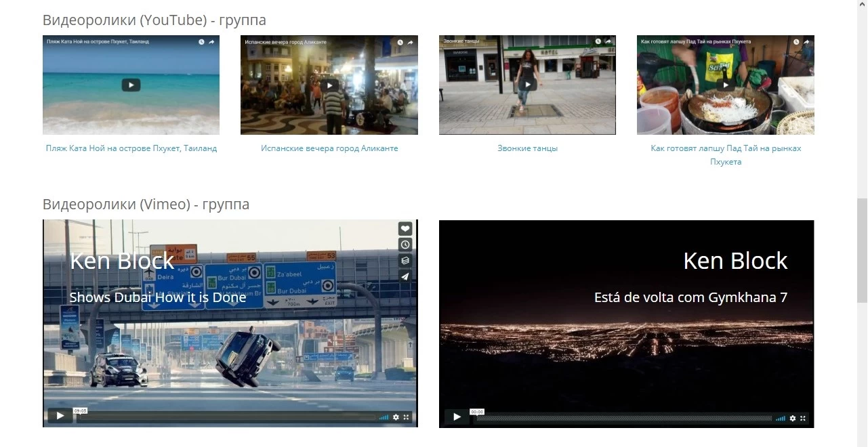Click YouTube title inside Аликанте video overlay
This screenshot has width=868, height=447.
[x=285, y=42]
